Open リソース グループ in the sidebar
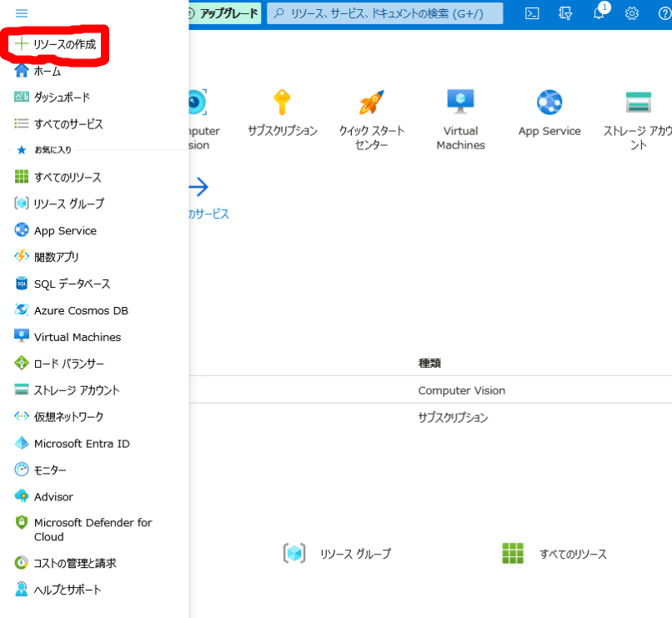This screenshot has width=672, height=618. click(x=59, y=203)
